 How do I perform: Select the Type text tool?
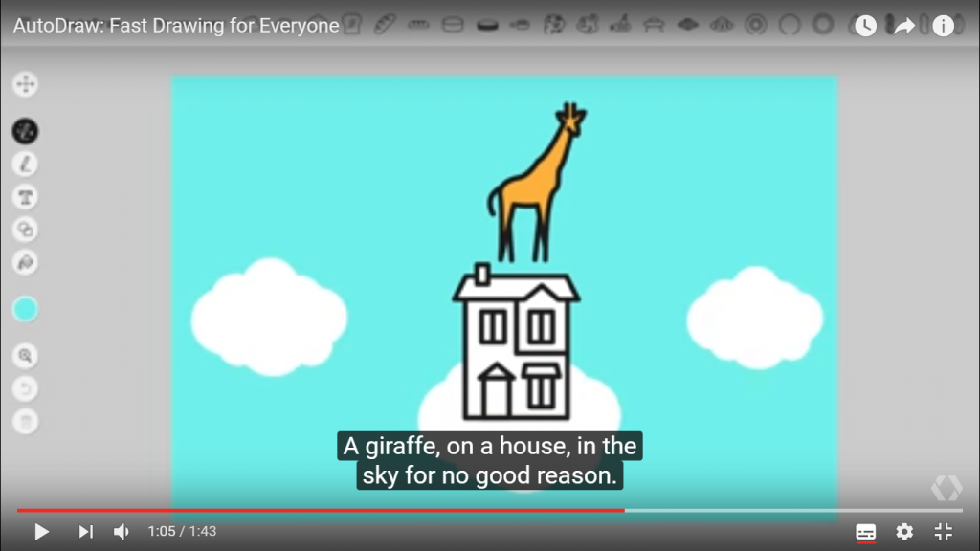click(x=26, y=197)
